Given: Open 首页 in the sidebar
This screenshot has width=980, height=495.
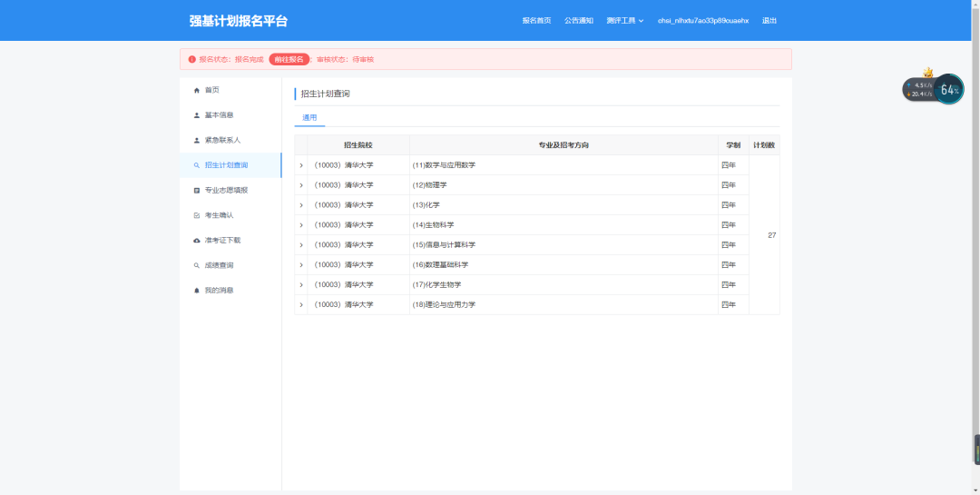Looking at the screenshot, I should click(x=230, y=90).
